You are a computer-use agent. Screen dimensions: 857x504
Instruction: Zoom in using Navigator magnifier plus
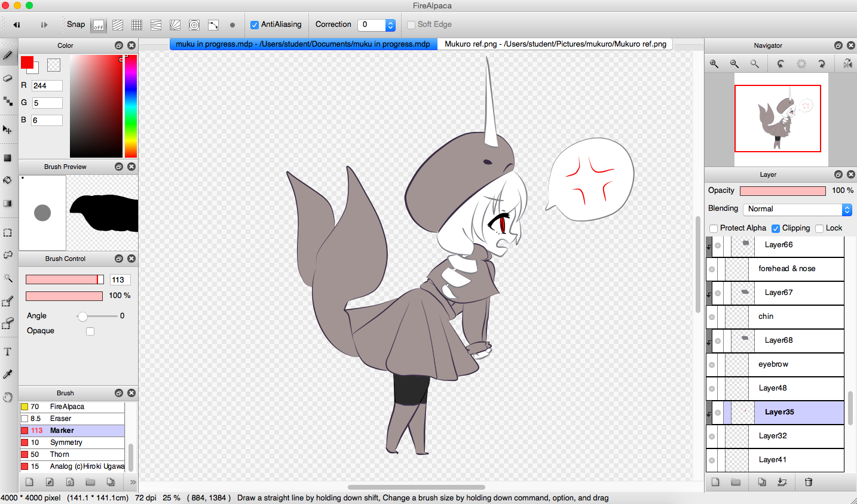714,64
